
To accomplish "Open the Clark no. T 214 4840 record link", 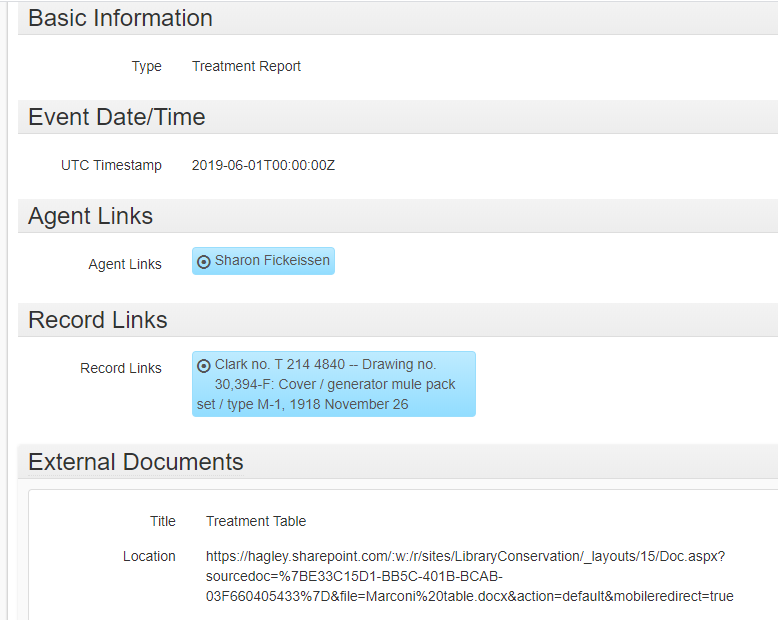I will 333,384.
